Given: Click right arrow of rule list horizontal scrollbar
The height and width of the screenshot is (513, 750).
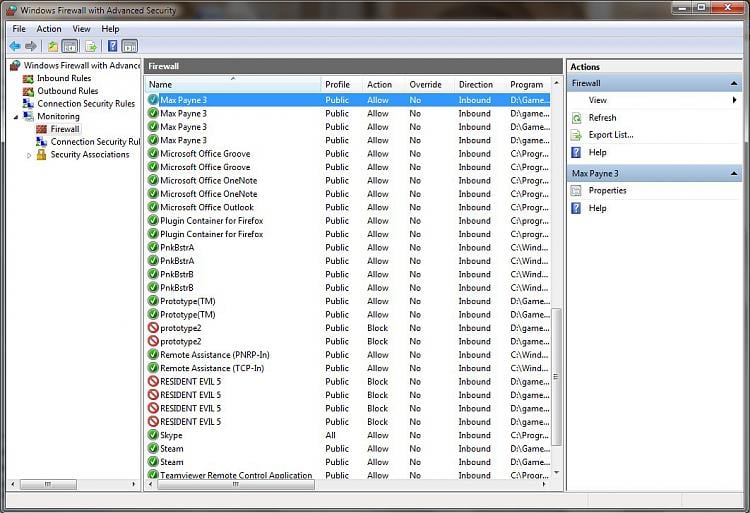Looking at the screenshot, I should click(544, 484).
